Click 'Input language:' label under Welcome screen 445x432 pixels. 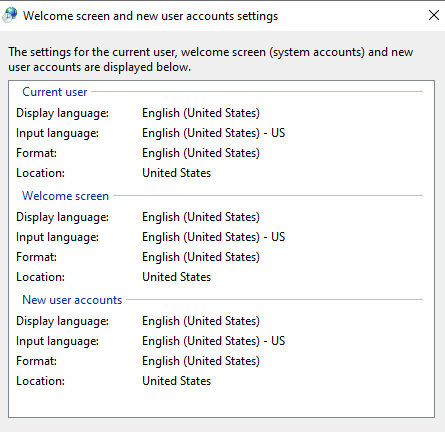pos(57,237)
